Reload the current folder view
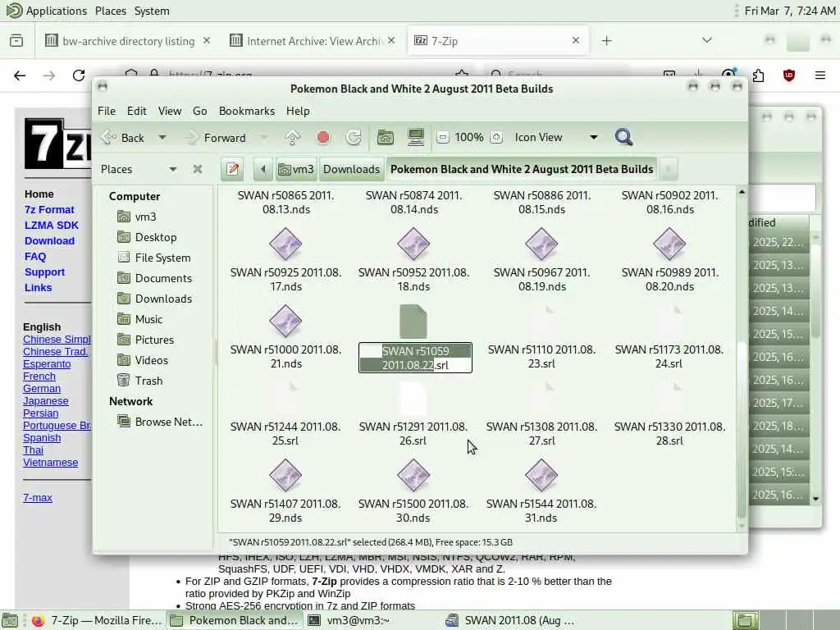 point(354,138)
